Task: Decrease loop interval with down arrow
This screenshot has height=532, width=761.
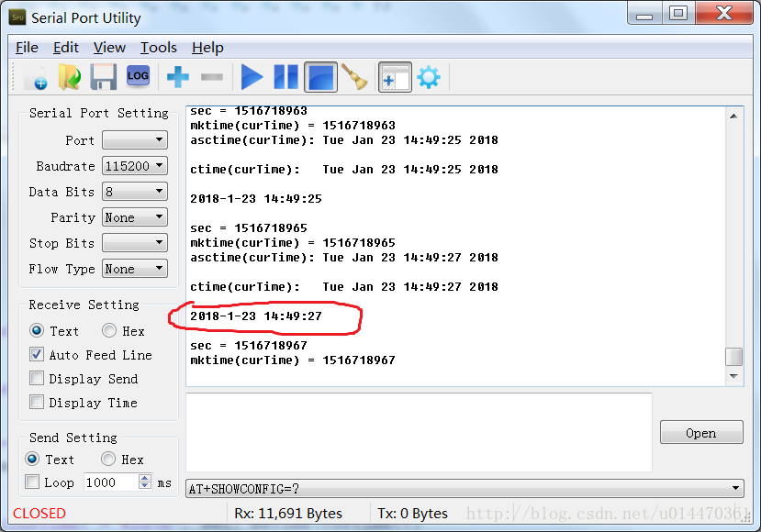Action: 145,485
